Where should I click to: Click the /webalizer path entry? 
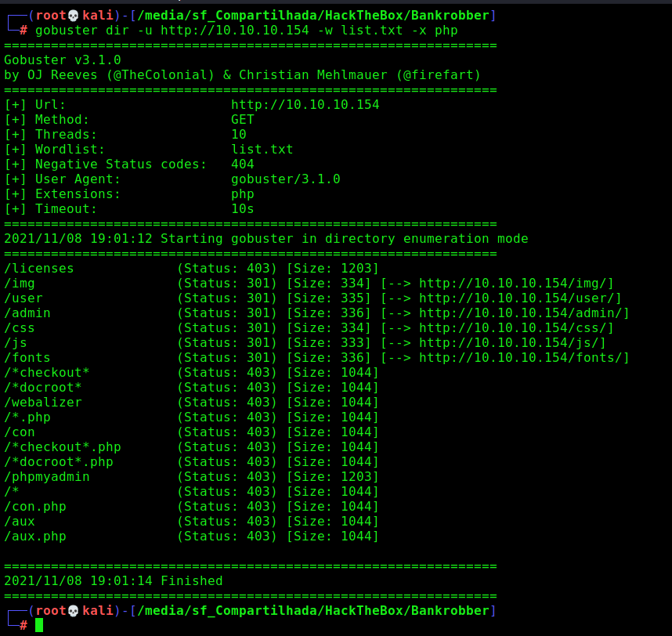click(43, 403)
